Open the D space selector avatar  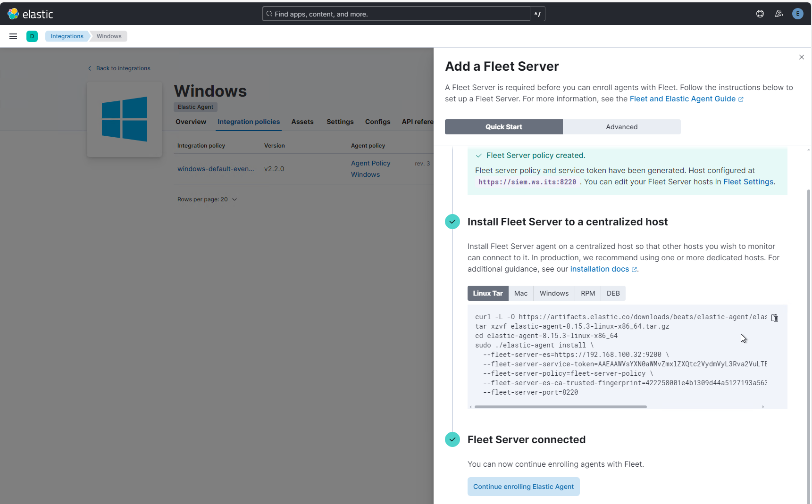coord(32,36)
